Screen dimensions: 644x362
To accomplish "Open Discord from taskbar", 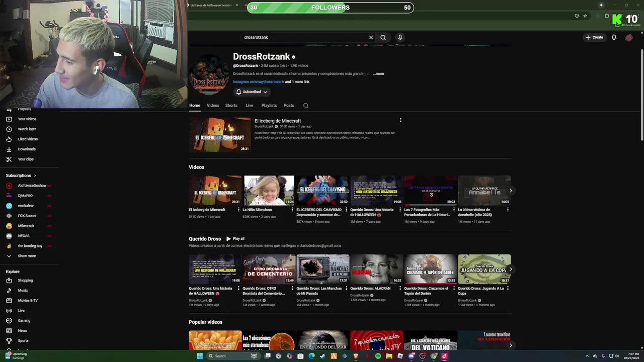I will pyautogui.click(x=411, y=356).
